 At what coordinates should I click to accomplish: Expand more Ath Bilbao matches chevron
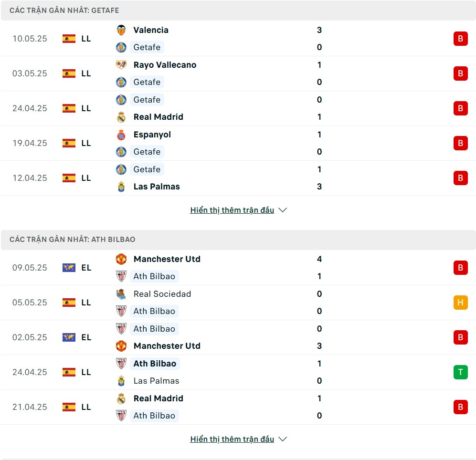(x=283, y=439)
